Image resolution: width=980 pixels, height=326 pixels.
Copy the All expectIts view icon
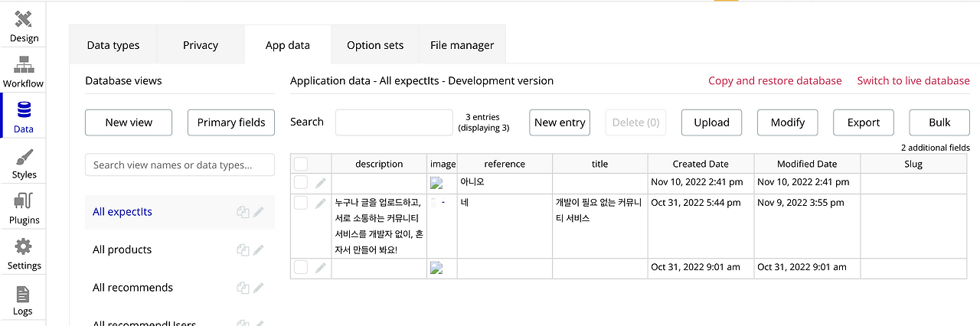click(243, 212)
